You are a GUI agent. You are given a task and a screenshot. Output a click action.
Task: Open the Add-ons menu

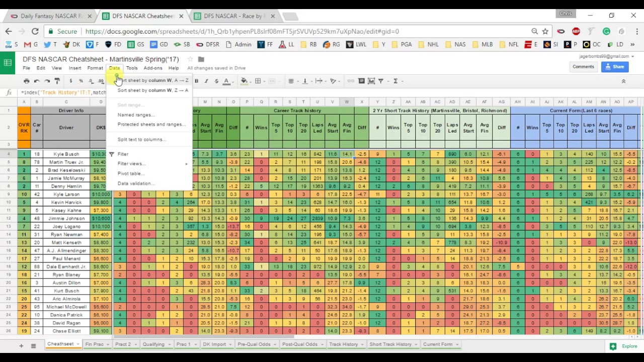153,68
